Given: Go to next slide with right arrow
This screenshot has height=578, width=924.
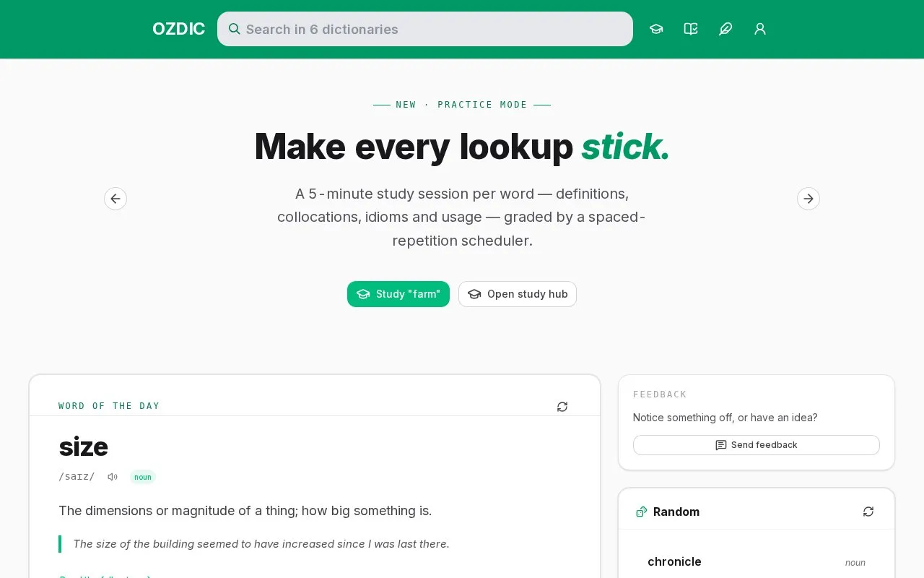Looking at the screenshot, I should 808,199.
